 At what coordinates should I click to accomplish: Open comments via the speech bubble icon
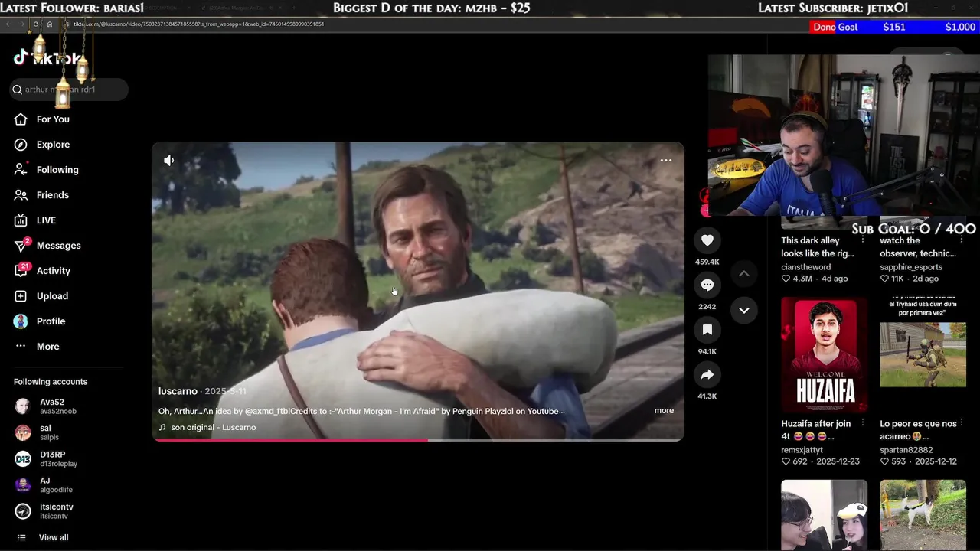pos(707,285)
